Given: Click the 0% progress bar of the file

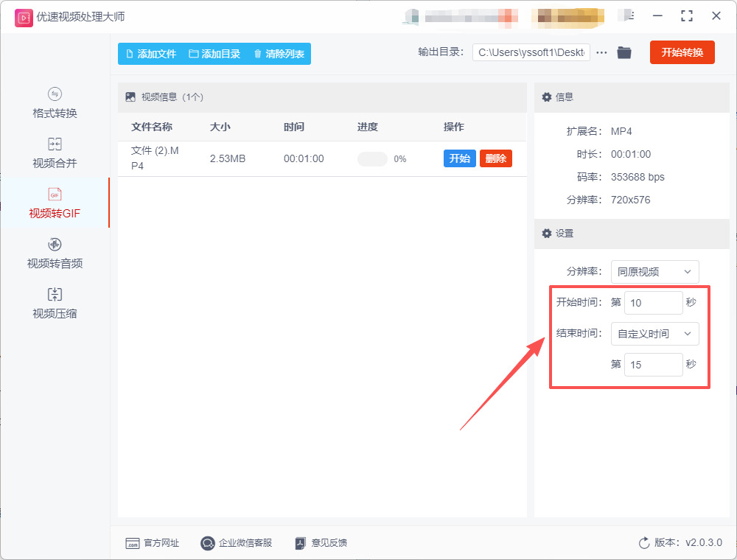Looking at the screenshot, I should (372, 159).
